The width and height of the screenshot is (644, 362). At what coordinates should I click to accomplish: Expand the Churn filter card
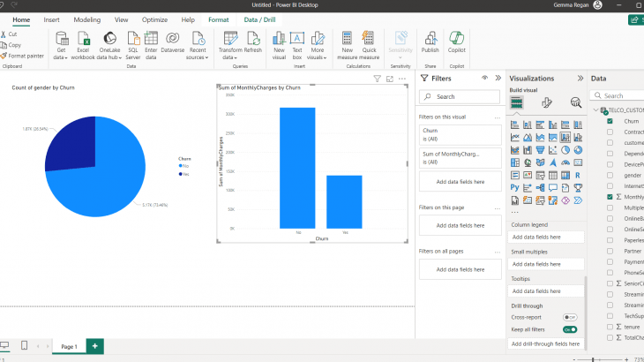tap(460, 135)
